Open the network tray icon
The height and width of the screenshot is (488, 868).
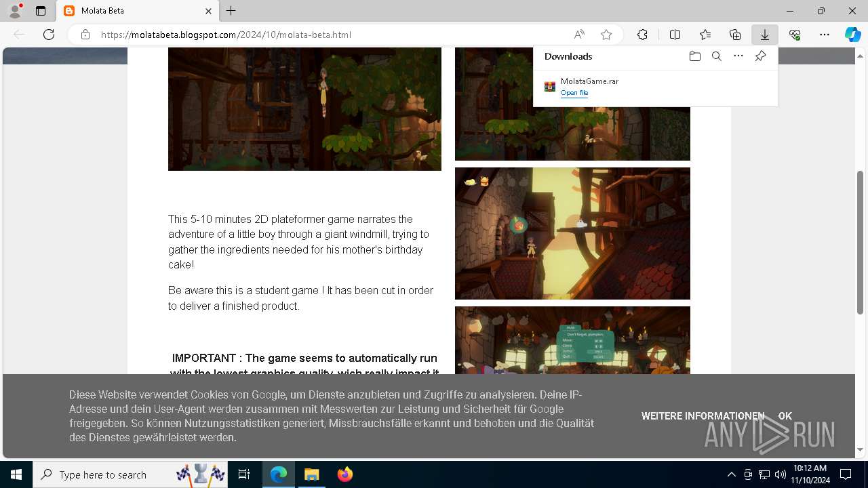764,474
